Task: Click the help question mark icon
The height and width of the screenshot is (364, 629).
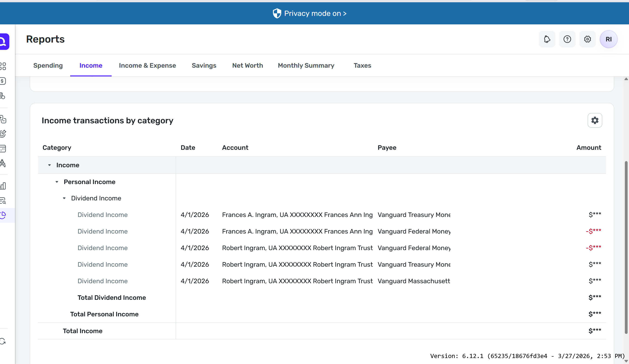Action: tap(567, 39)
